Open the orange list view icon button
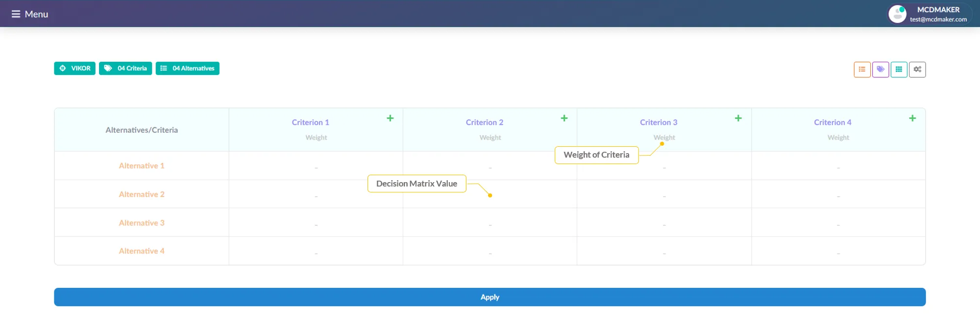The width and height of the screenshot is (980, 327). coord(862,70)
